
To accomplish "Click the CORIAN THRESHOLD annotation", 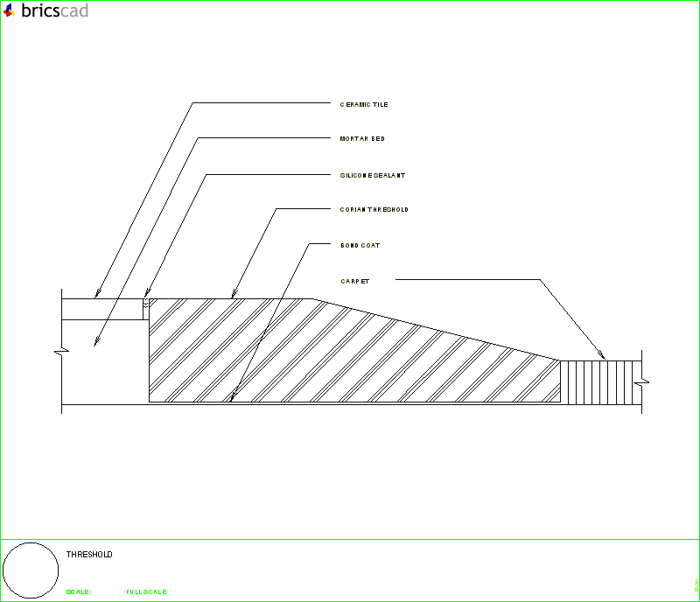I will (x=374, y=209).
